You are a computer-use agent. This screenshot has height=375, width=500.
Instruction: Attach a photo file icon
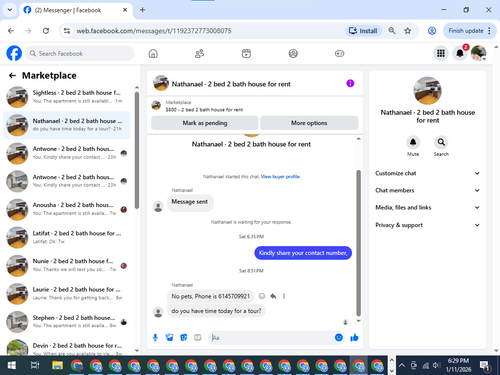click(169, 338)
